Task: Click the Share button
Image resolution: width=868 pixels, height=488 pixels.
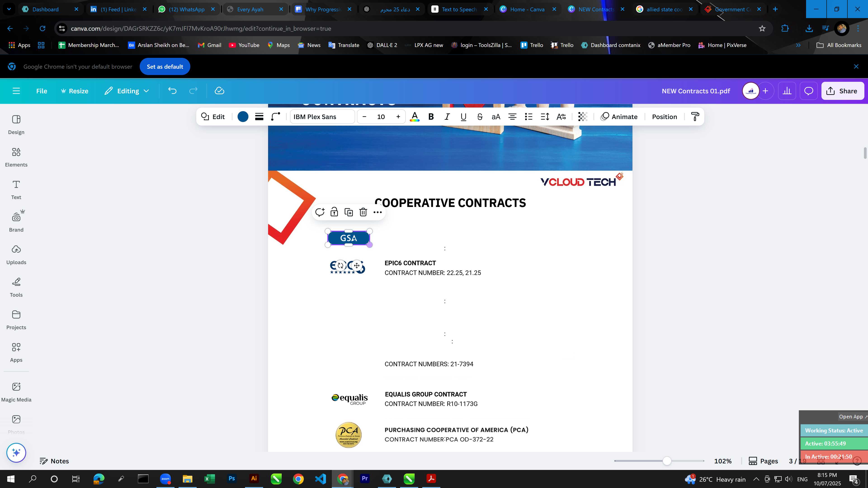Action: point(842,91)
